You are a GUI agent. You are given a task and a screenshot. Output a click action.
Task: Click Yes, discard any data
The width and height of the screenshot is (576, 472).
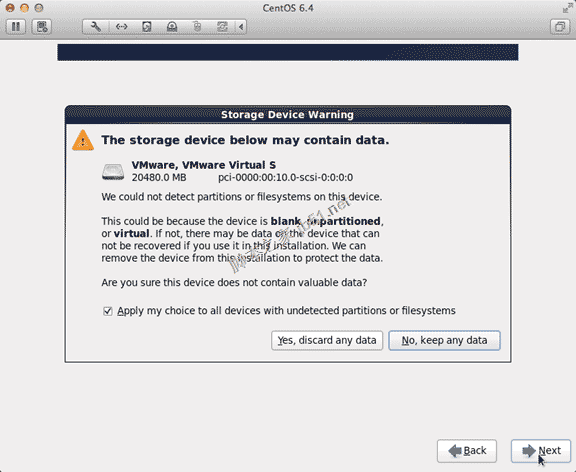pos(327,341)
